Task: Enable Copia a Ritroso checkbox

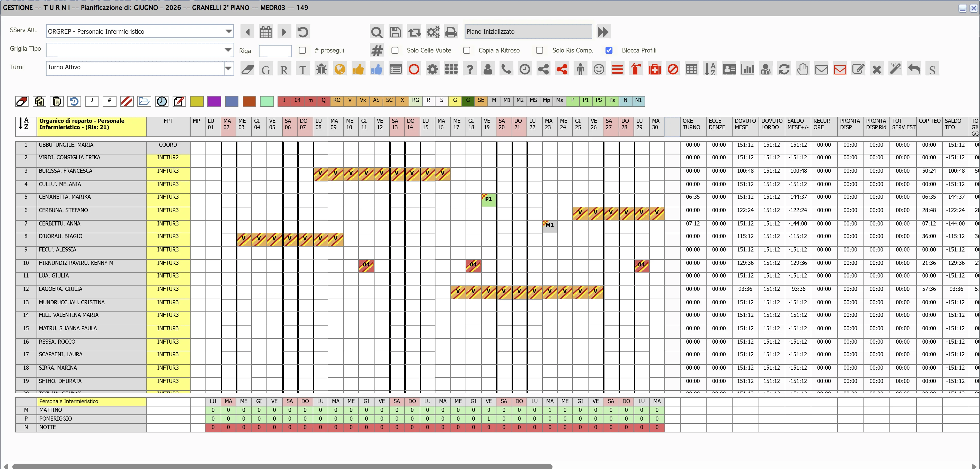Action: tap(466, 50)
